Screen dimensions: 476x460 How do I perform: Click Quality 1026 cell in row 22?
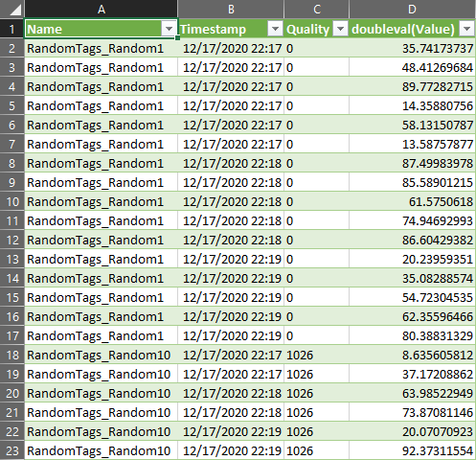click(x=317, y=431)
